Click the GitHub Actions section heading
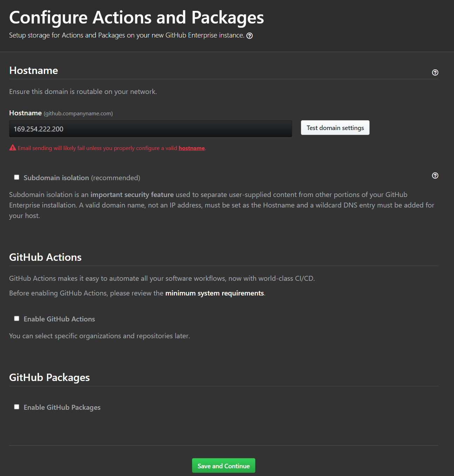This screenshot has height=476, width=454. (45, 257)
